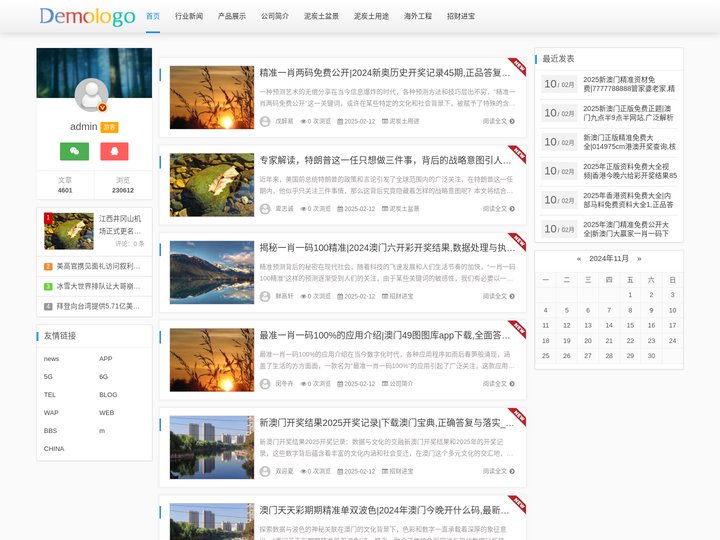Open article title 专家解读，特朗普这一任
This screenshot has height=540, width=720.
pos(385,160)
